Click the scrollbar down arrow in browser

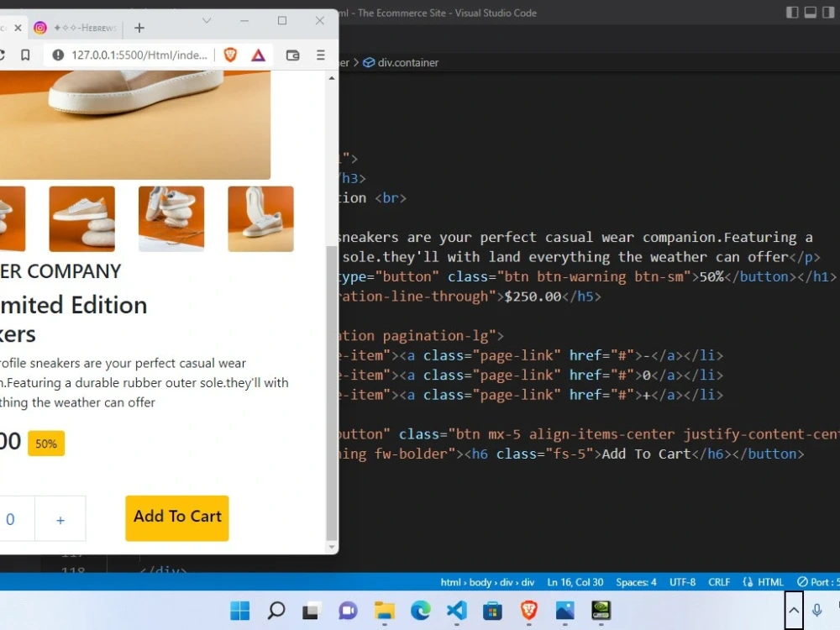332,548
